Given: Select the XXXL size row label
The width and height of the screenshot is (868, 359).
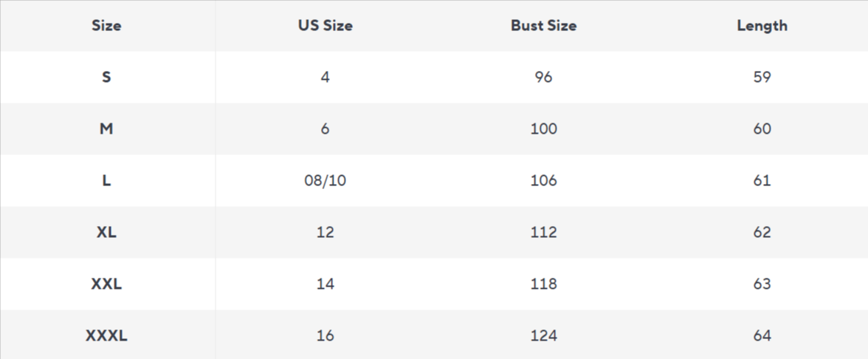Looking at the screenshot, I should [x=106, y=335].
